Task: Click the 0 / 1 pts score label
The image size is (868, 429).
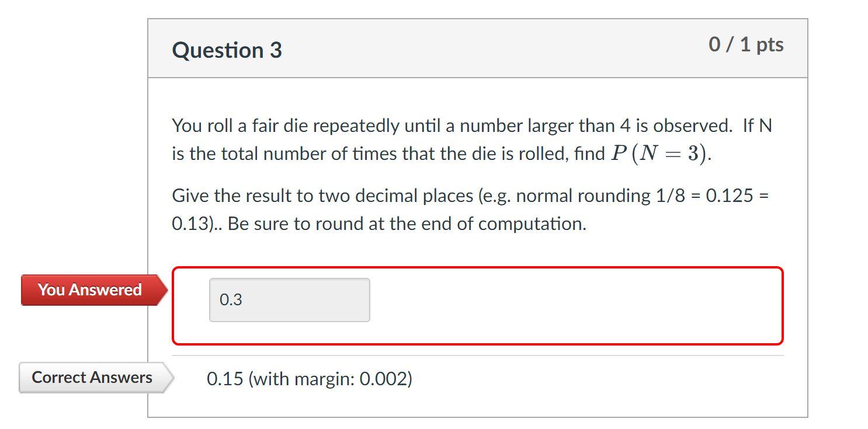Action: [745, 44]
